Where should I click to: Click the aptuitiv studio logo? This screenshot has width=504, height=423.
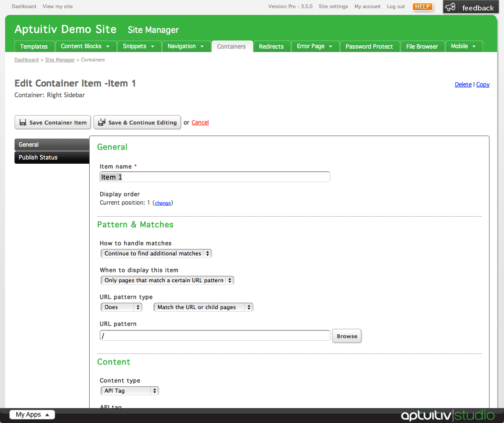[x=448, y=415]
